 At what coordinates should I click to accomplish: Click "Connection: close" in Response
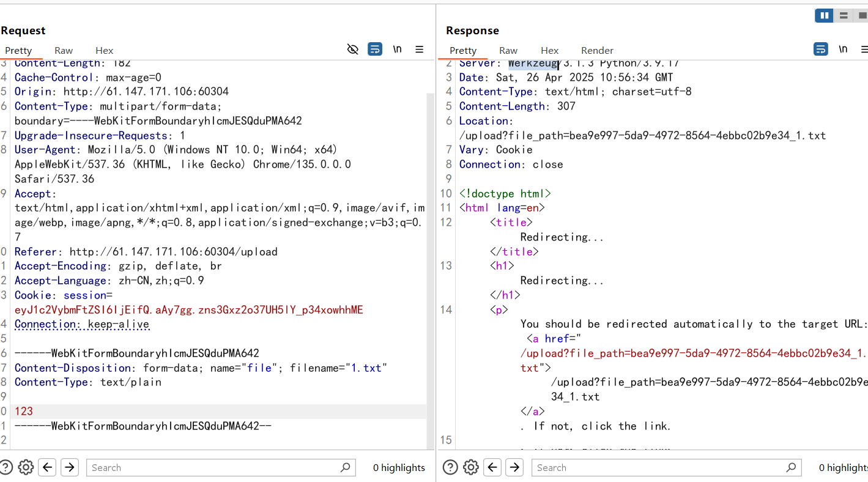[511, 164]
